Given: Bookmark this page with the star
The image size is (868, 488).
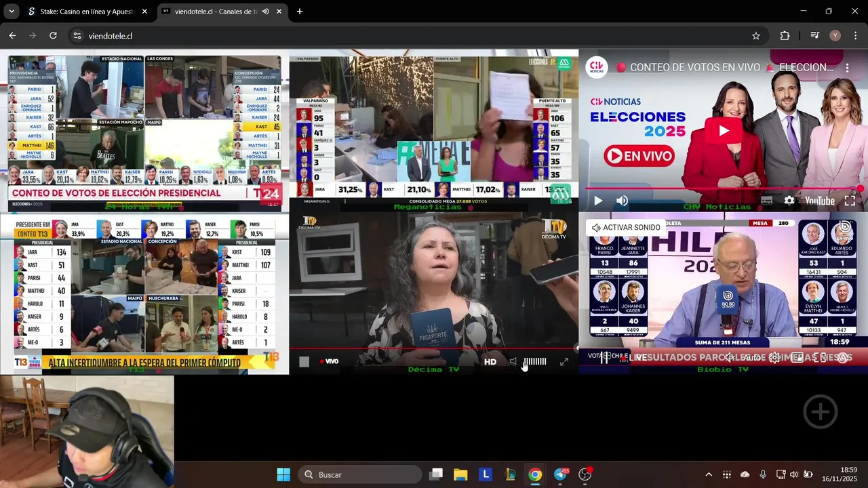Looking at the screenshot, I should (755, 36).
